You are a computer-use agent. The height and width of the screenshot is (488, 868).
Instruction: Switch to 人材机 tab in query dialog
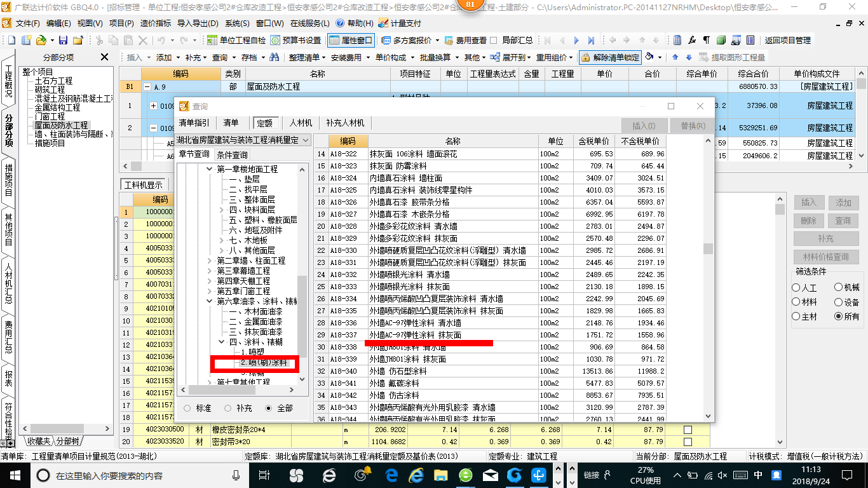301,123
